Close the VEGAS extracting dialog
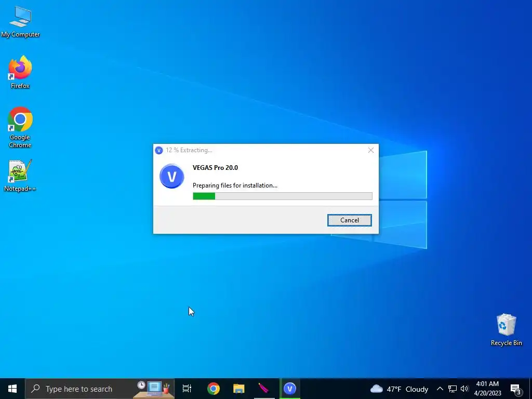The image size is (532, 399). coord(371,150)
